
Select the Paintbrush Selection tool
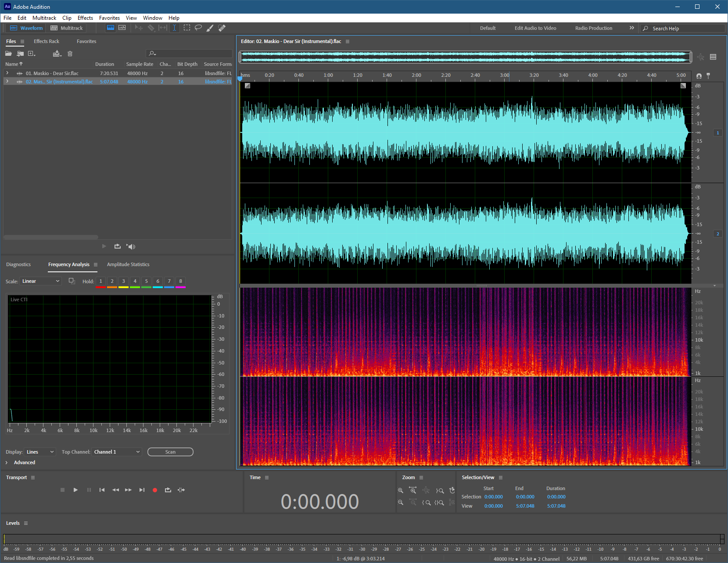coord(210,28)
